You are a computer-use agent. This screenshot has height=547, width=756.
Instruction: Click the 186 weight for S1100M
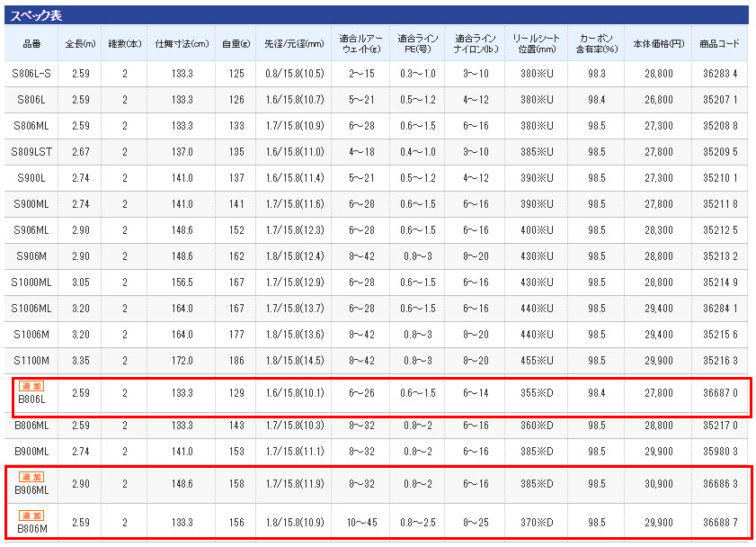[x=236, y=361]
